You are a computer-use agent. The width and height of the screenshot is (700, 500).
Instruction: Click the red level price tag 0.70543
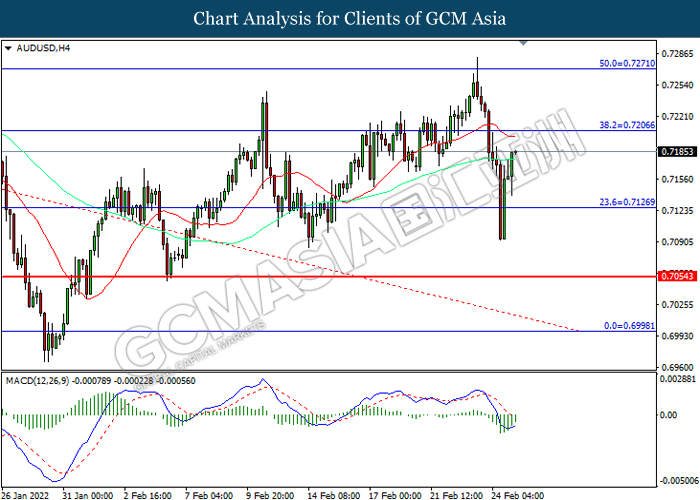(x=677, y=276)
